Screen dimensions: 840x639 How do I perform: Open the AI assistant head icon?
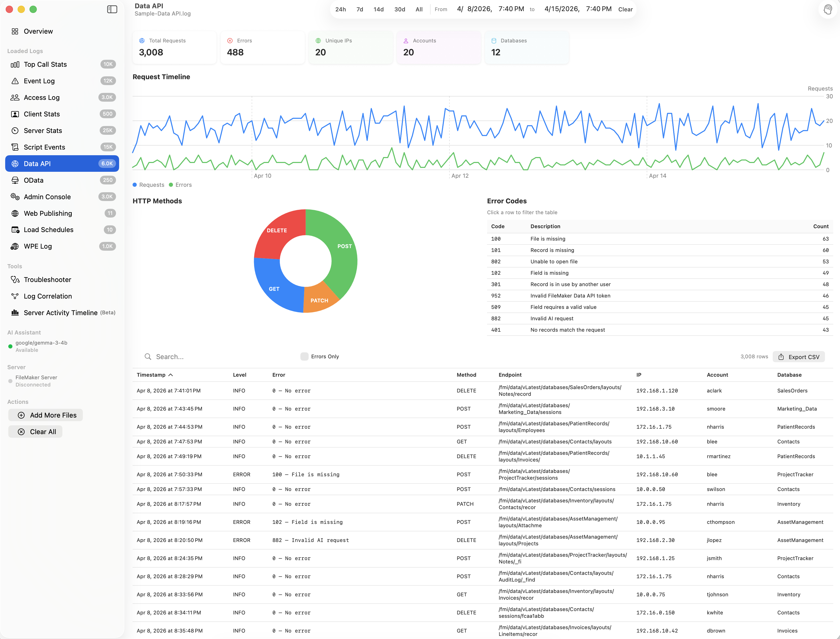tap(827, 9)
